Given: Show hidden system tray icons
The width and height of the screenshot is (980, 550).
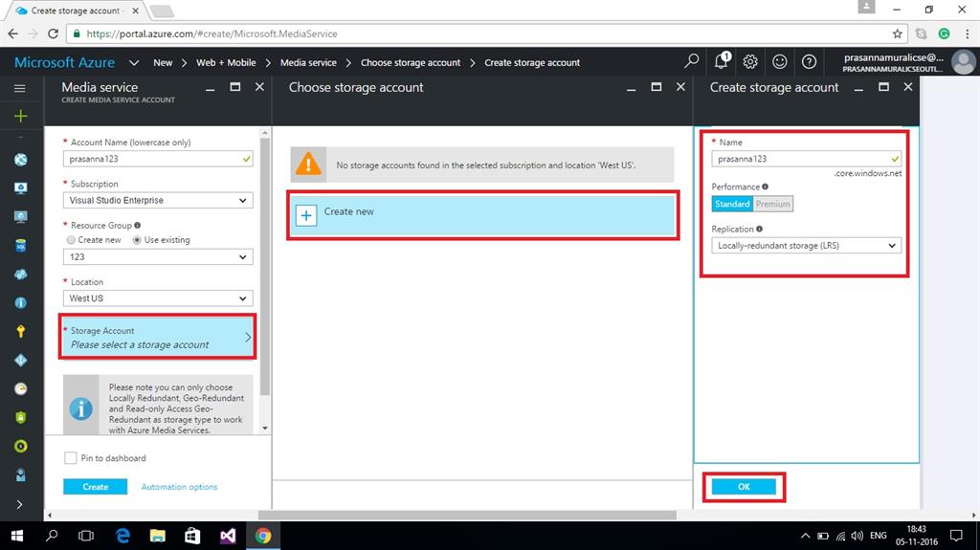Looking at the screenshot, I should click(x=805, y=536).
